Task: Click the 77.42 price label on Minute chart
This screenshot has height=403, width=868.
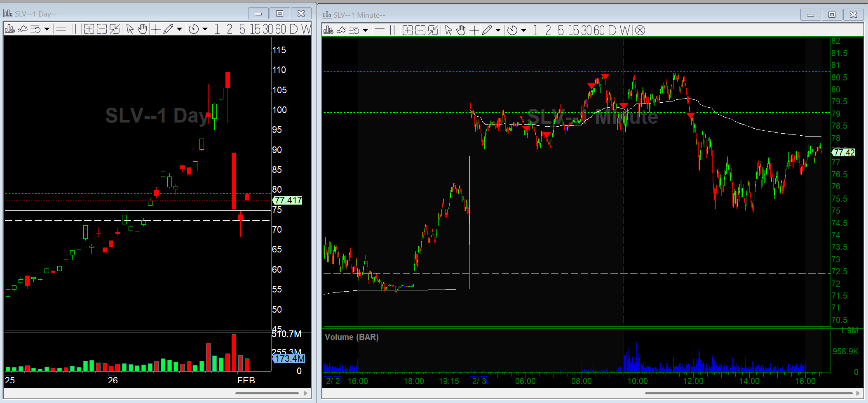Action: pos(843,153)
